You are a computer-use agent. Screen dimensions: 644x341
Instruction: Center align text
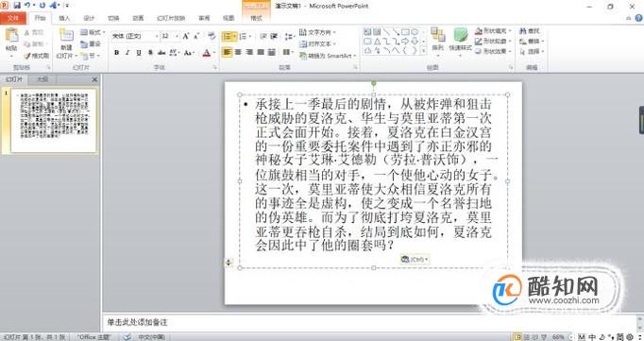[x=238, y=53]
